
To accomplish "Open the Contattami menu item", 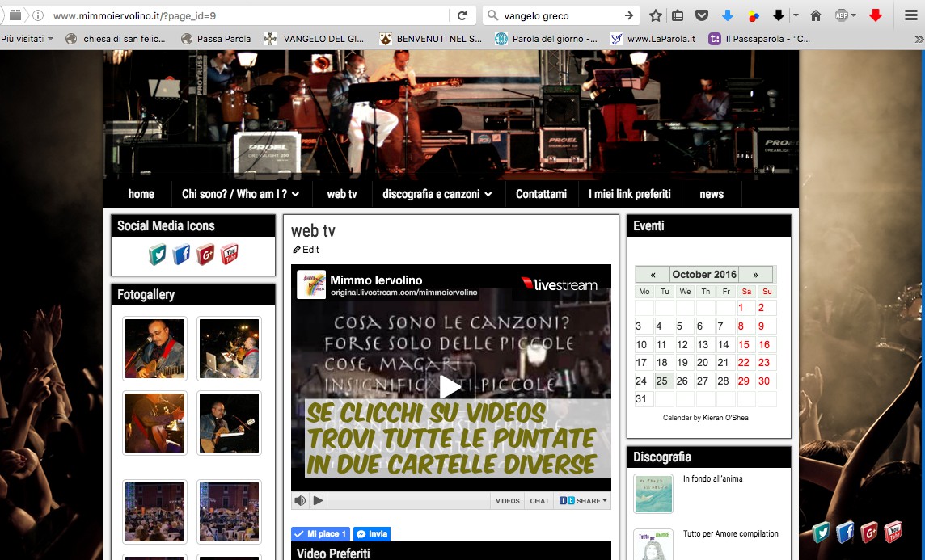I will (x=541, y=194).
